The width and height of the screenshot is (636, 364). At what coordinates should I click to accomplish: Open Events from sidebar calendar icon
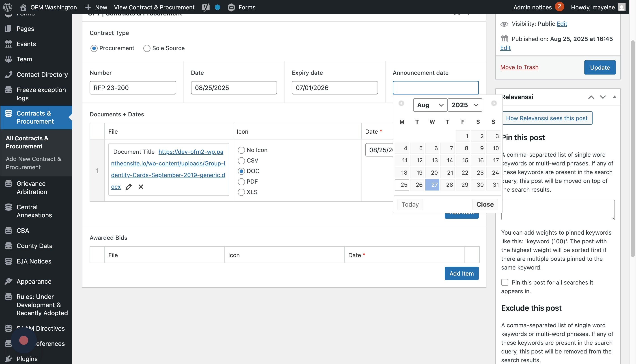[x=9, y=44]
